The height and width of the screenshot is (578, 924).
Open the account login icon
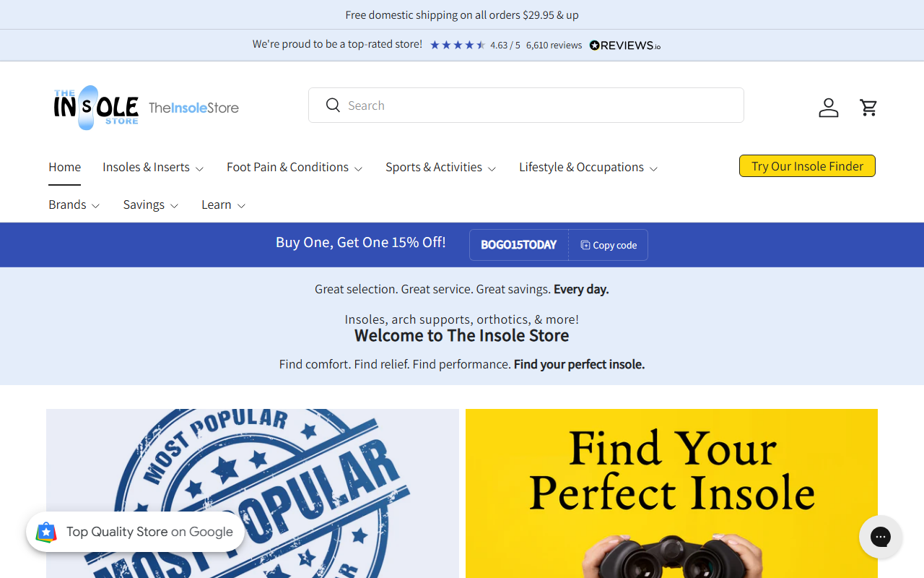coord(829,108)
